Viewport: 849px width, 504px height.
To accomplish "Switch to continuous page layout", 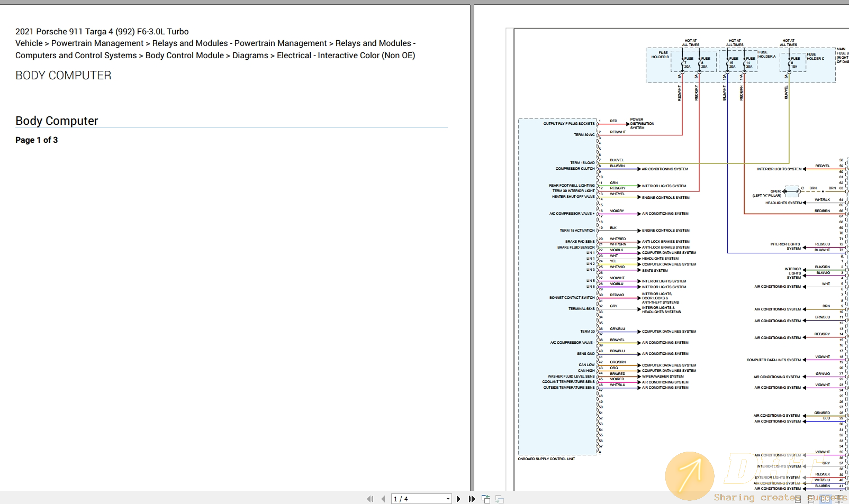I will click(x=811, y=499).
